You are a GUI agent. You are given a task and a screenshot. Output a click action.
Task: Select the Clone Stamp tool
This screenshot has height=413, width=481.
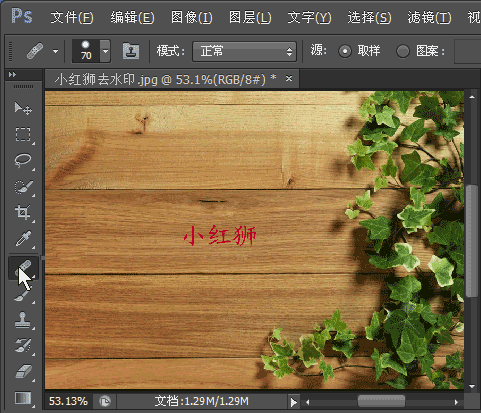point(23,320)
